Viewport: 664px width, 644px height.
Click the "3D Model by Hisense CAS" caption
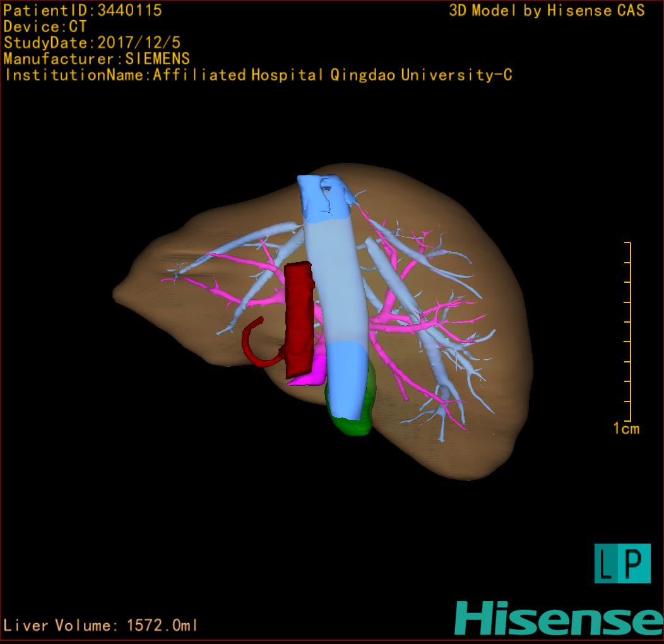547,10
